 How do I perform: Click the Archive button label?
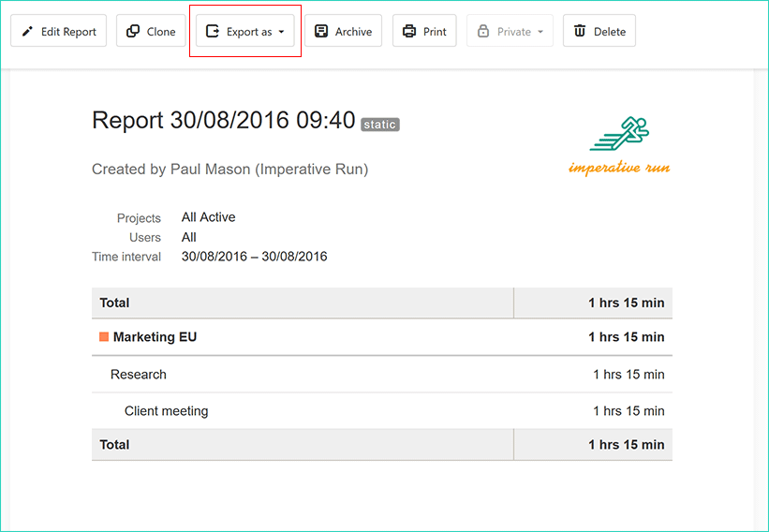click(x=354, y=32)
